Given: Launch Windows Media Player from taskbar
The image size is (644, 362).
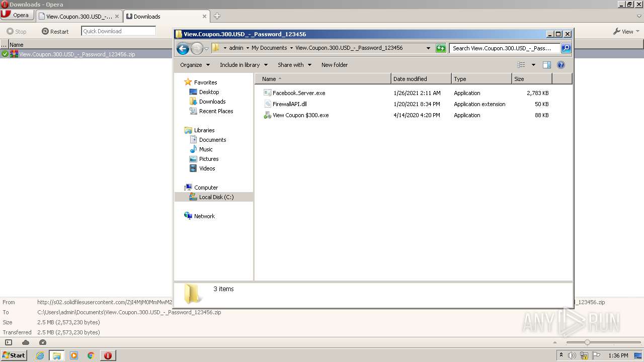Looking at the screenshot, I should pyautogui.click(x=74, y=355).
